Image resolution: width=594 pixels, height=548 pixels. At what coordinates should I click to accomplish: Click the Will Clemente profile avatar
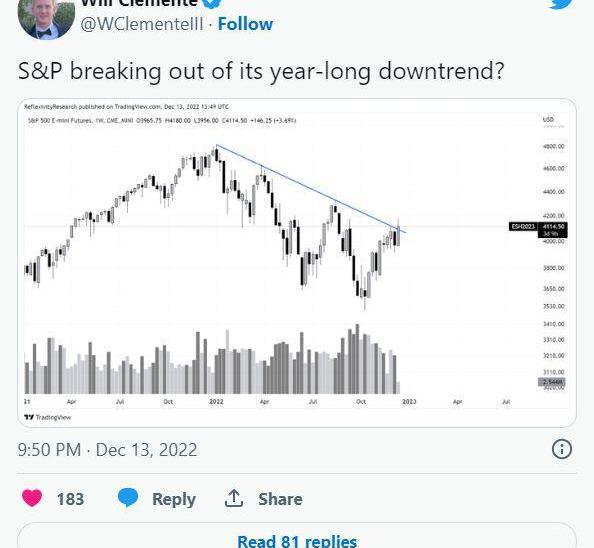pos(46,19)
